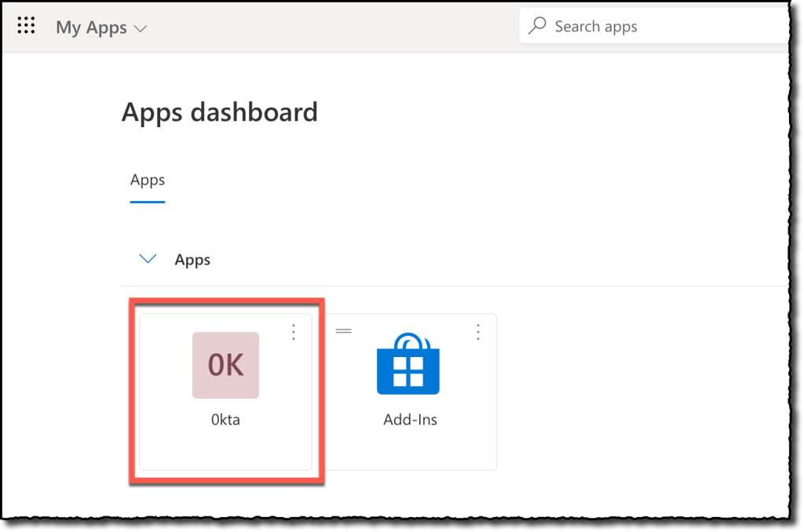Click the search magnifier icon

(x=537, y=25)
